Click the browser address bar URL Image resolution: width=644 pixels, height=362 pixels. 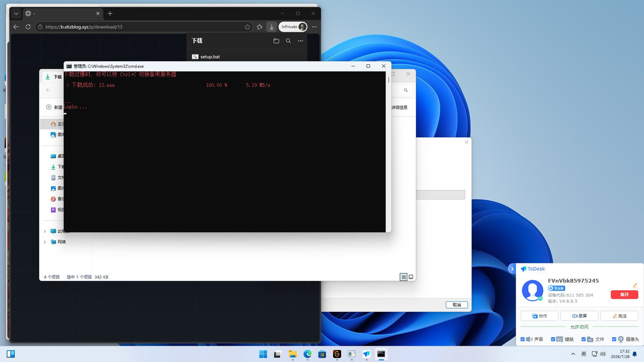pos(84,27)
